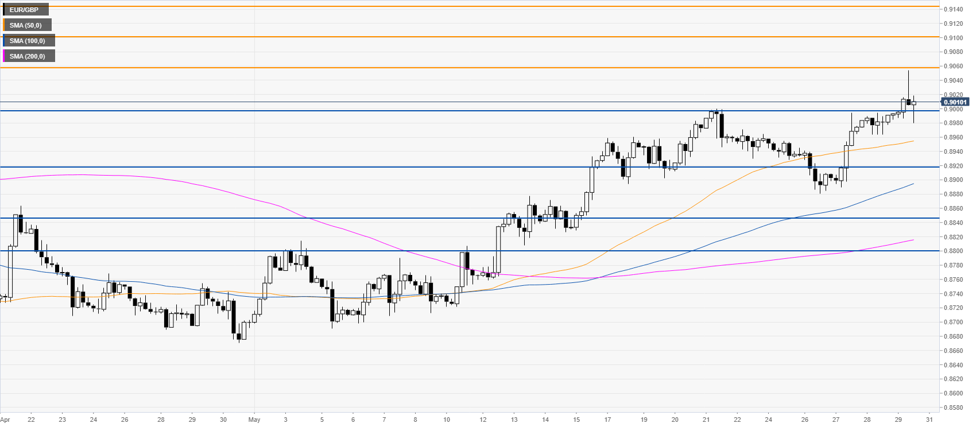Click the 0.8600 price axis label
The image size is (980, 427).
tap(955, 394)
